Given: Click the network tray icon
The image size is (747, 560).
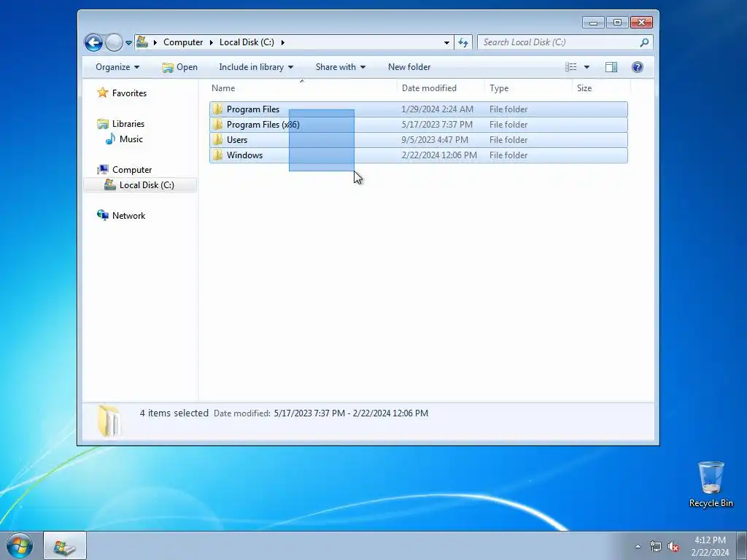Looking at the screenshot, I should click(x=656, y=546).
